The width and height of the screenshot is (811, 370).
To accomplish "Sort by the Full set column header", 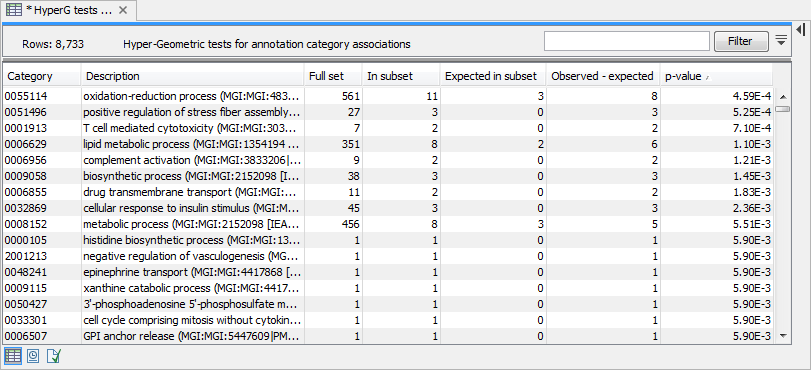I will (x=333, y=76).
